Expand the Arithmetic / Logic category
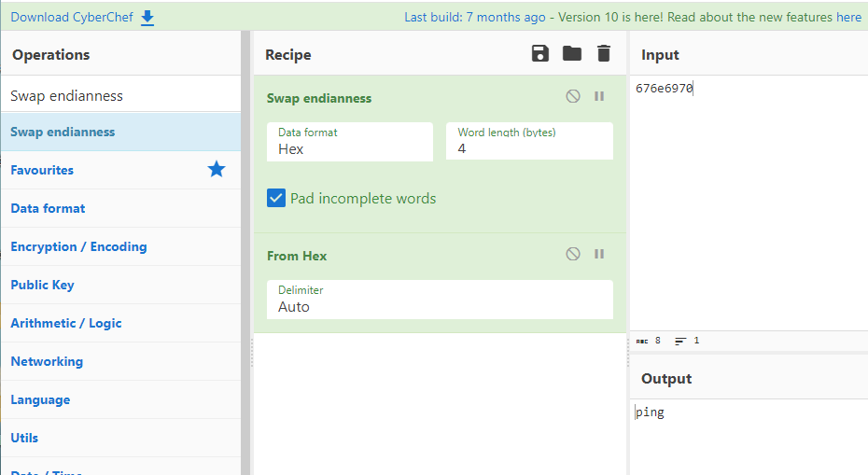868x475 pixels. [120, 323]
